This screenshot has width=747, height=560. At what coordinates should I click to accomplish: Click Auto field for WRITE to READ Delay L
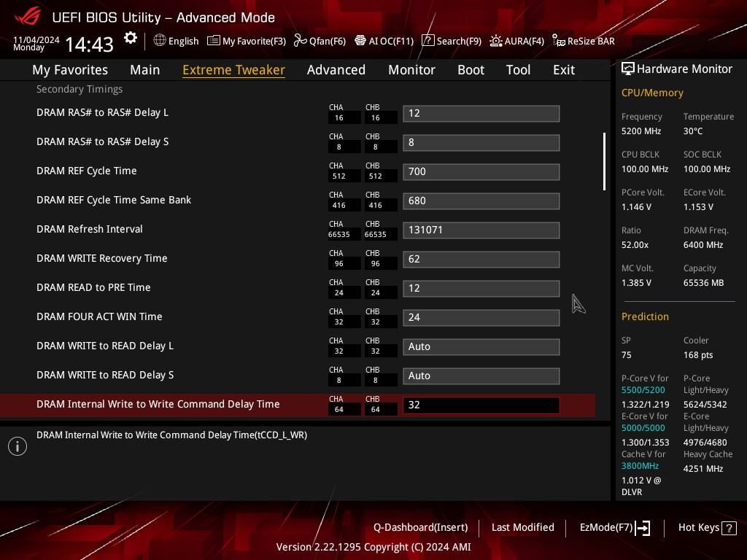coord(481,346)
